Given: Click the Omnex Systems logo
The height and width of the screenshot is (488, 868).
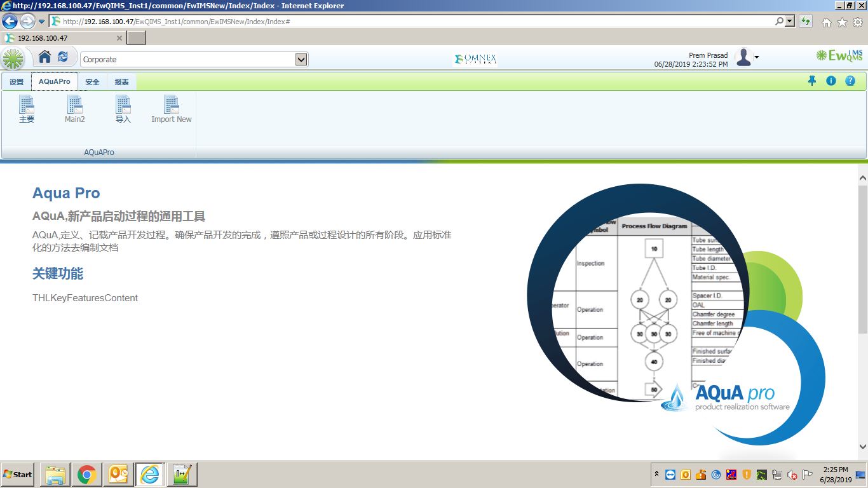Looking at the screenshot, I should point(475,59).
